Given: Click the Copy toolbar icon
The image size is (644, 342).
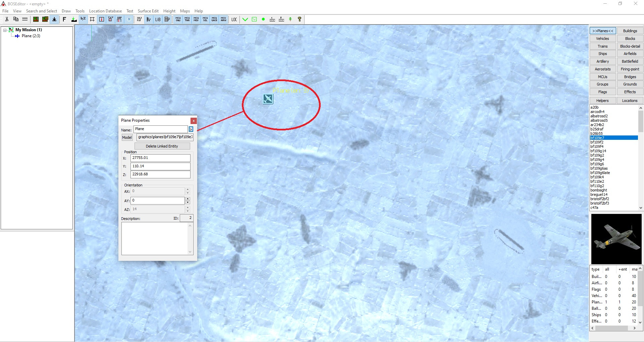Looking at the screenshot, I should point(16,19).
